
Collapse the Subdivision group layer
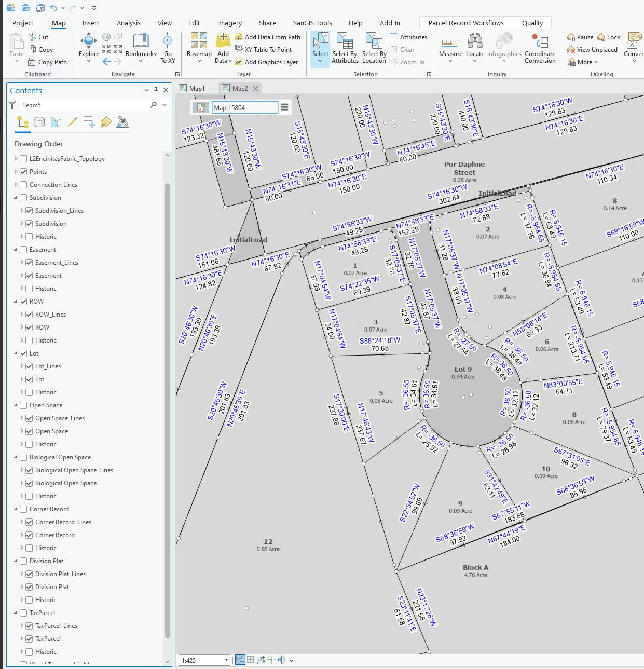tap(16, 198)
